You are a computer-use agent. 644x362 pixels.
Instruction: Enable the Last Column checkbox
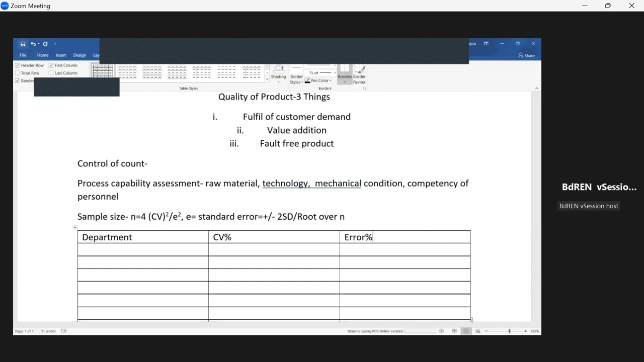(x=51, y=73)
